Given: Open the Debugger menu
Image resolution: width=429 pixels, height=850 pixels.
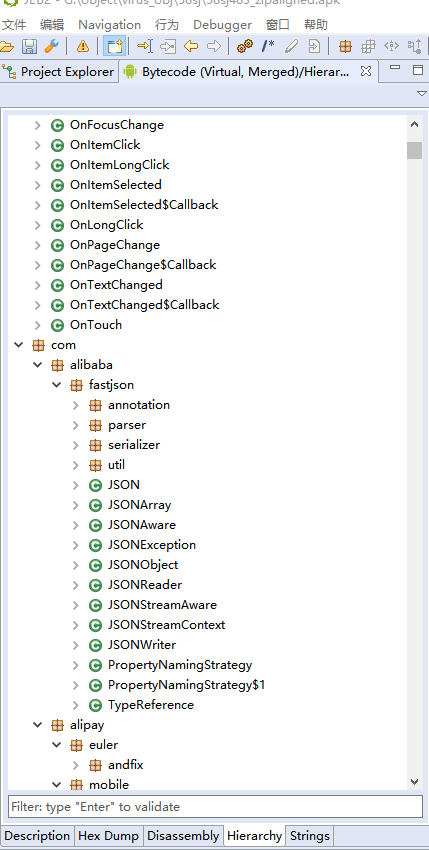Looking at the screenshot, I should click(x=222, y=25).
